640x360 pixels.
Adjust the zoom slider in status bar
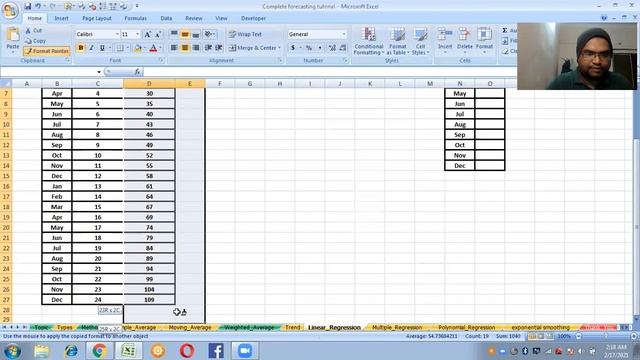tap(606, 336)
